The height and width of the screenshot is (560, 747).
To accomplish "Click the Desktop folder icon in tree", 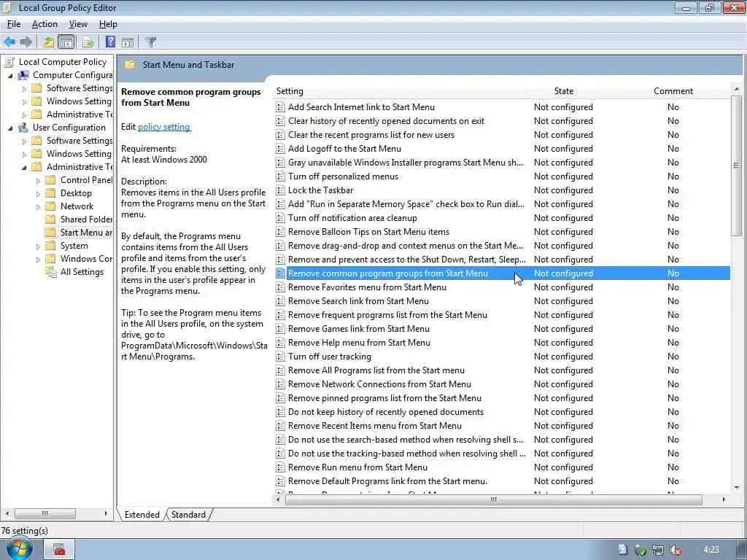I will (50, 192).
